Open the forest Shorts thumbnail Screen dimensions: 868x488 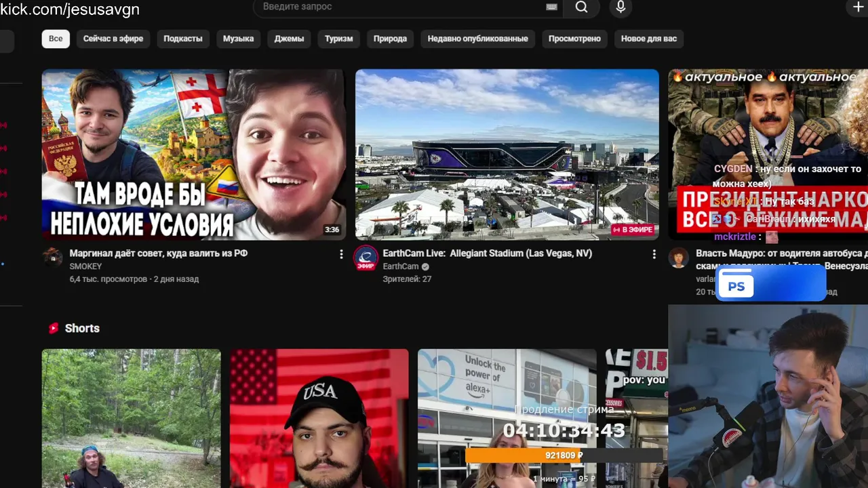131,418
